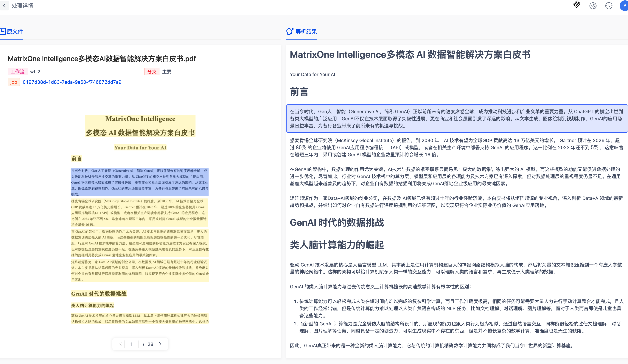Click the globe language icon
Image resolution: width=628 pixels, height=364 pixels.
tap(593, 6)
